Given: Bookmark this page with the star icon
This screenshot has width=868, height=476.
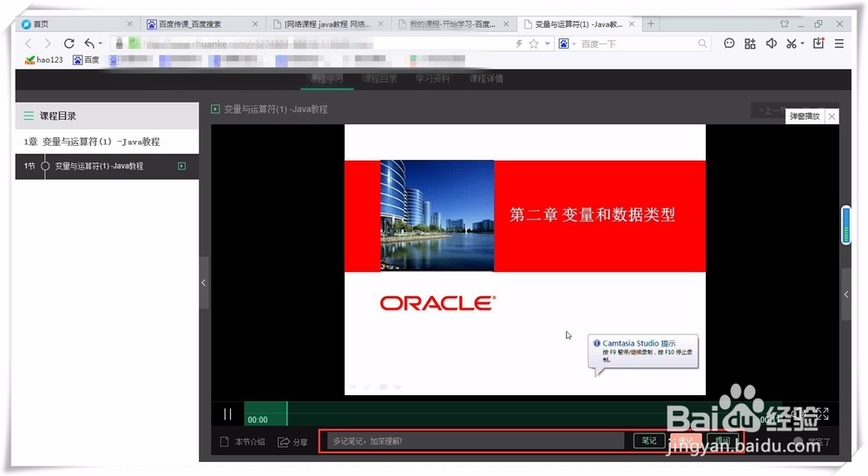Looking at the screenshot, I should pyautogui.click(x=534, y=43).
